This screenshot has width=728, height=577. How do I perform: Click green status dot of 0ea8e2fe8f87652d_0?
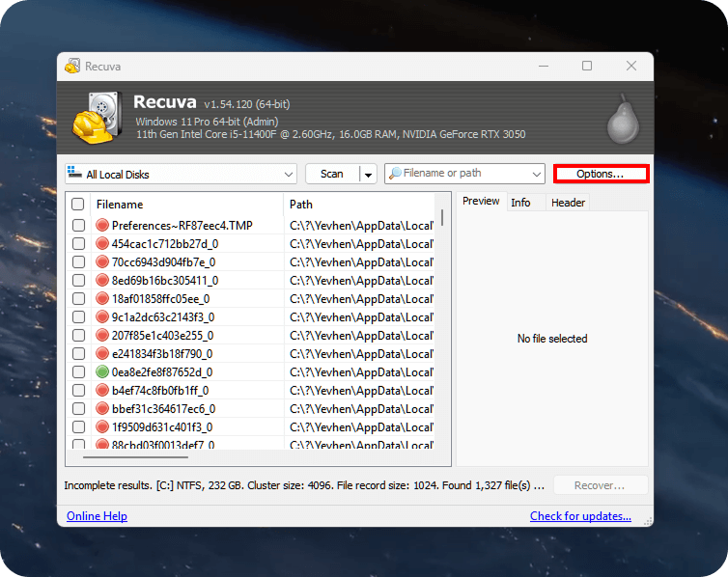click(102, 372)
